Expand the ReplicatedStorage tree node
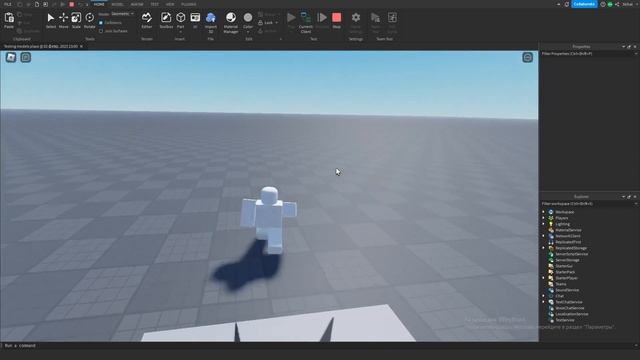Viewport: 640px width, 360px height. pos(543,248)
